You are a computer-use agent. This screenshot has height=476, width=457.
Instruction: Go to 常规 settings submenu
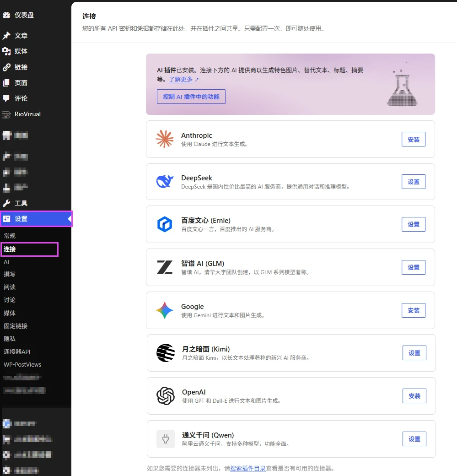pos(10,236)
